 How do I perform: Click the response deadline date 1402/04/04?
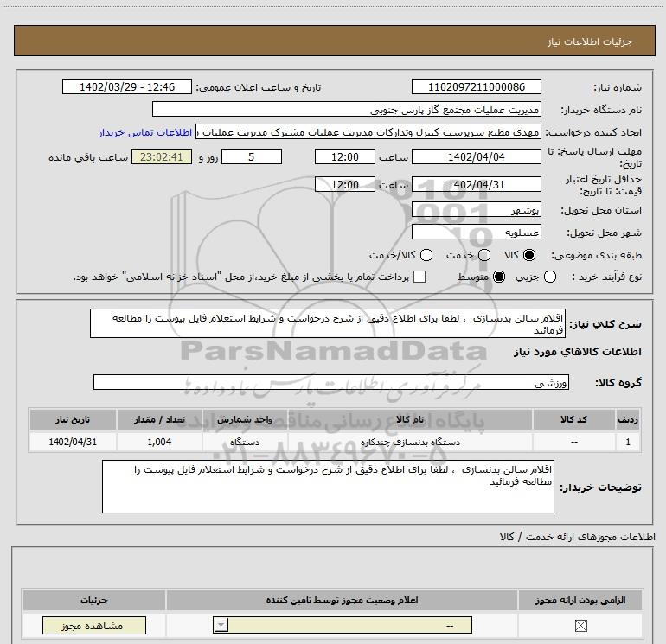point(476,156)
